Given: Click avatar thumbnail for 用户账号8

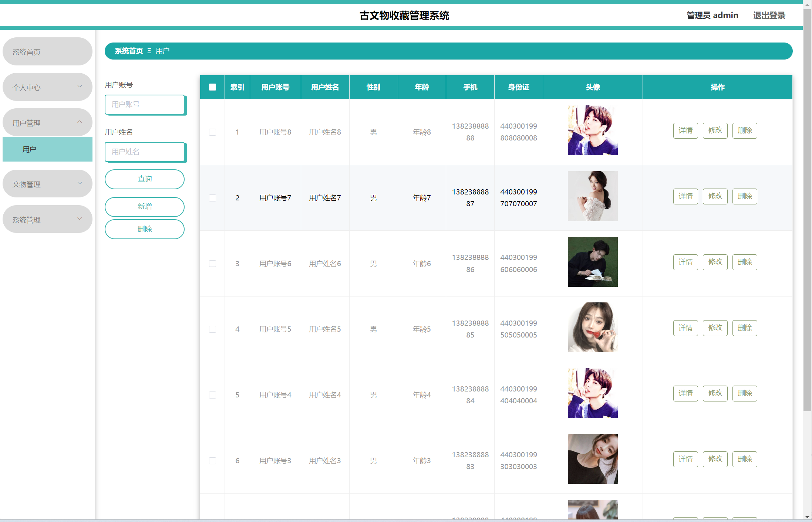Looking at the screenshot, I should point(592,130).
